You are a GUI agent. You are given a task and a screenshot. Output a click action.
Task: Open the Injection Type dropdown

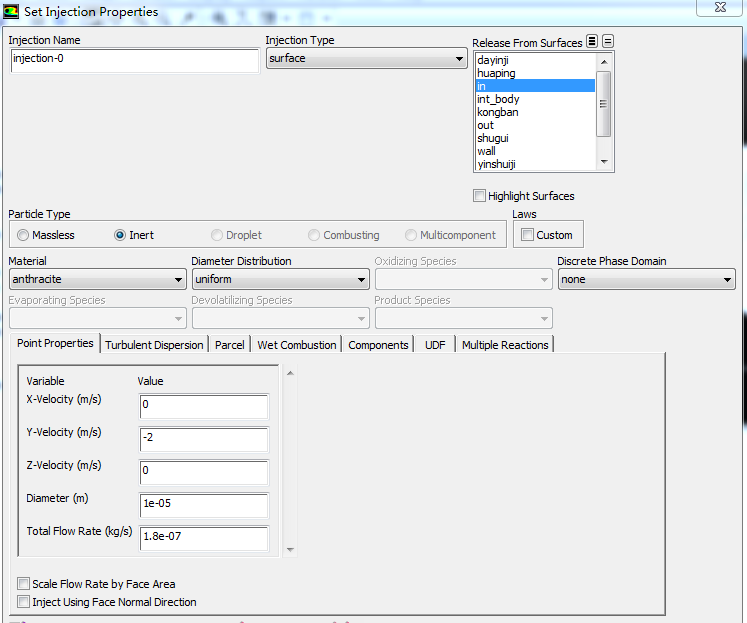pos(366,59)
